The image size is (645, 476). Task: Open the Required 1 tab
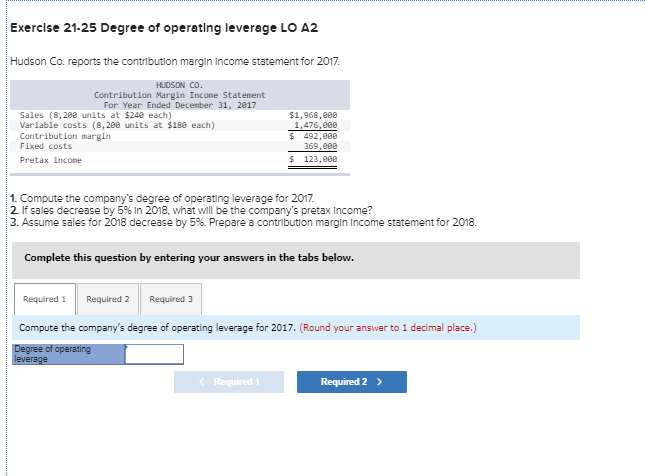point(44,299)
